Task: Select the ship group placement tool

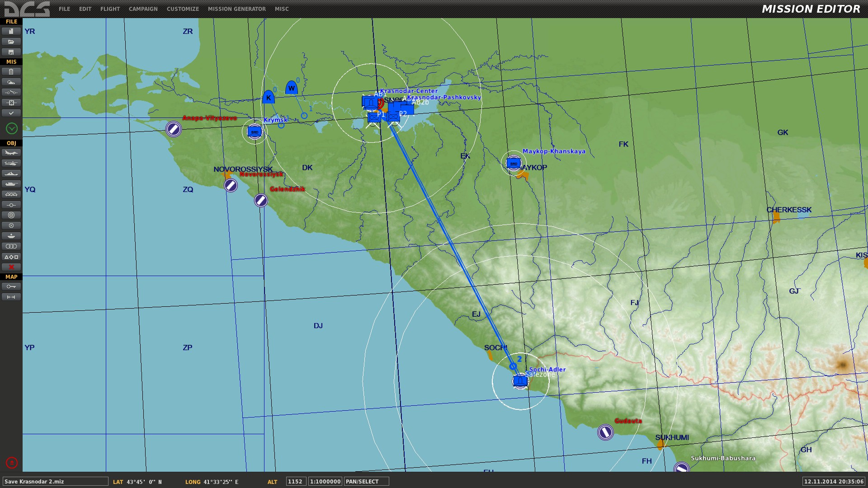Action: [x=11, y=174]
